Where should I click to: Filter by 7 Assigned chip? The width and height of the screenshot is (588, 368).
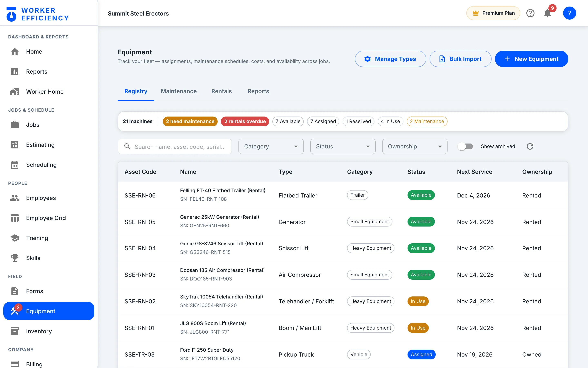tap(323, 121)
